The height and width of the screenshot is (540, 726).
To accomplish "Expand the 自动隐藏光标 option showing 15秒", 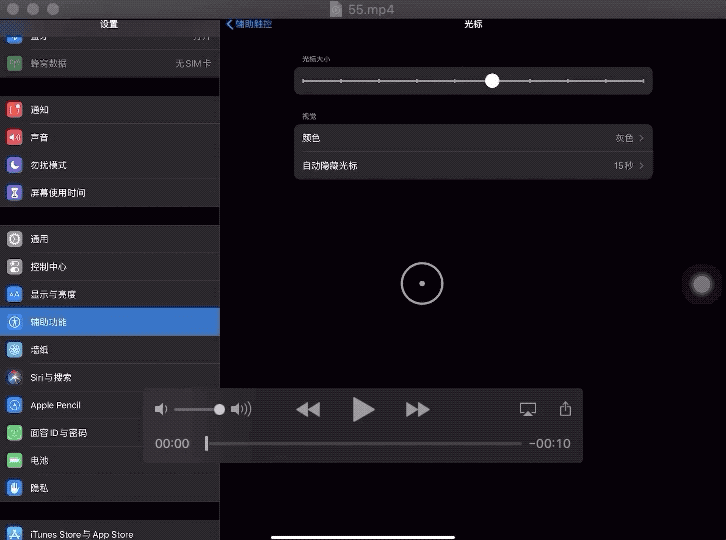I will tap(473, 166).
